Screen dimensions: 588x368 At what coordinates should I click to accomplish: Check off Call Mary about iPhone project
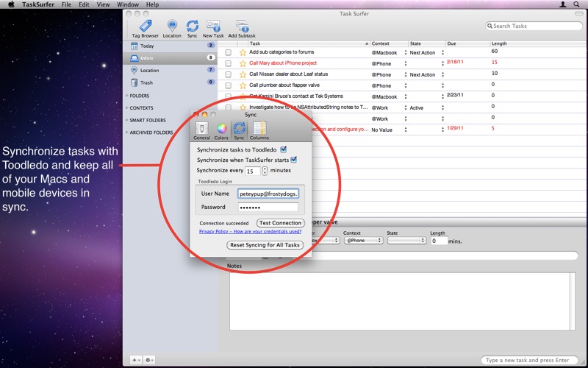(x=228, y=63)
